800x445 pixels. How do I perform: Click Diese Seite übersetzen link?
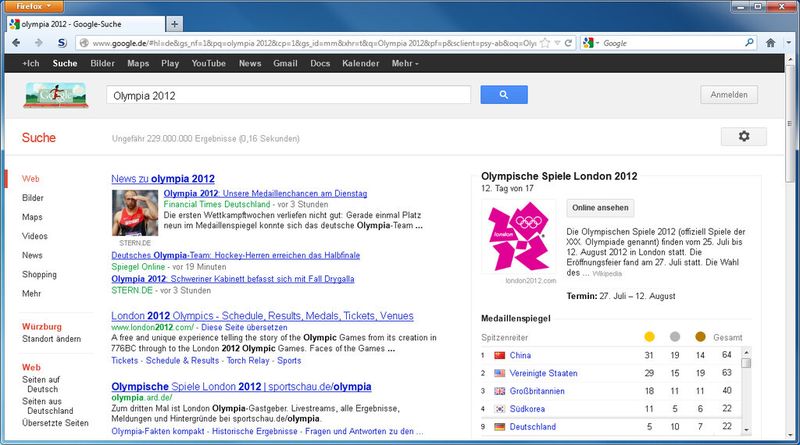[244, 327]
